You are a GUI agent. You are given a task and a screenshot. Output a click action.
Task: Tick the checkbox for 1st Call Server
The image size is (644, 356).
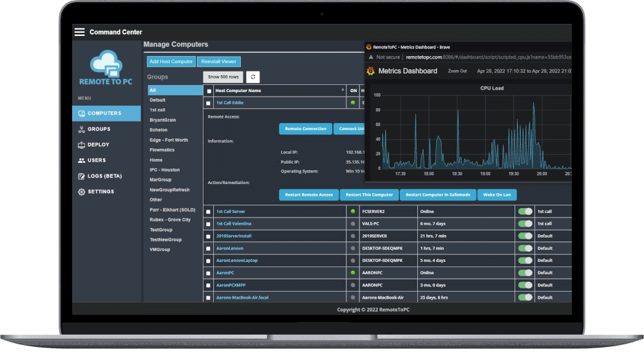coord(208,212)
